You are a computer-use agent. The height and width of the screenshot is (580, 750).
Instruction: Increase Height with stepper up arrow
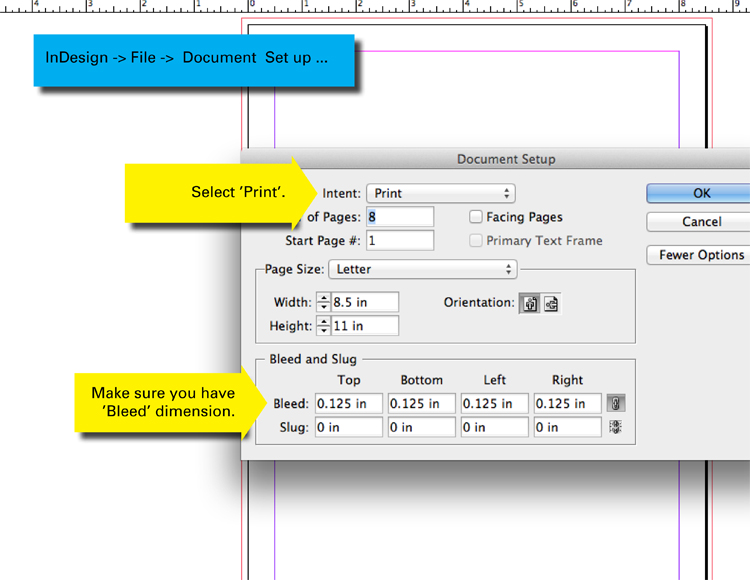(x=324, y=321)
